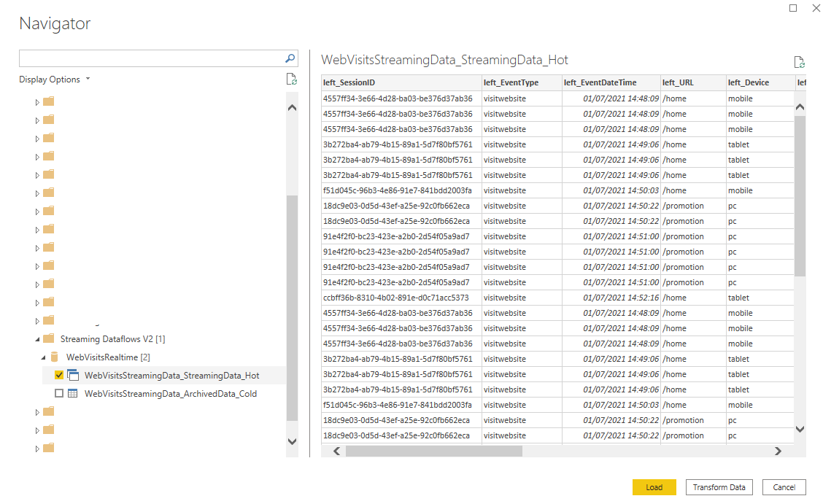This screenshot has width=823, height=504.
Task: Click the Load button
Action: (654, 486)
